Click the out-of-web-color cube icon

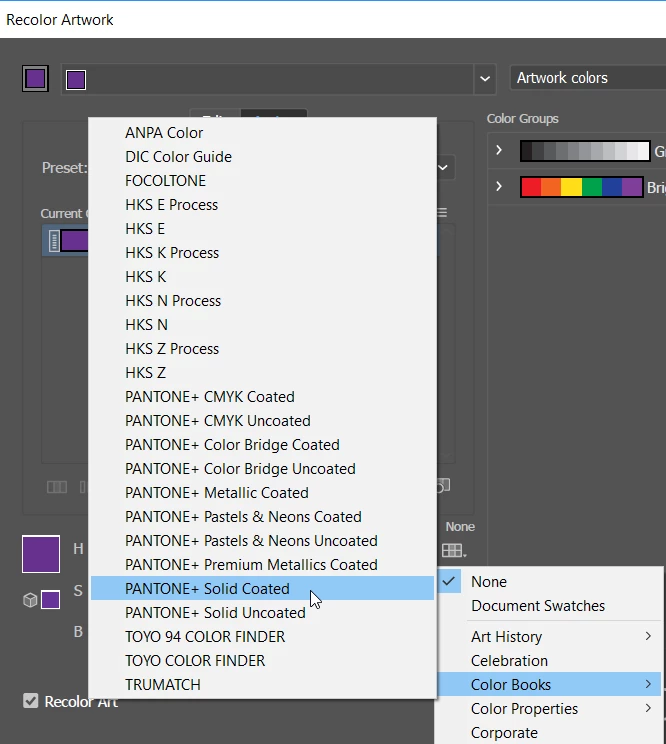30,600
